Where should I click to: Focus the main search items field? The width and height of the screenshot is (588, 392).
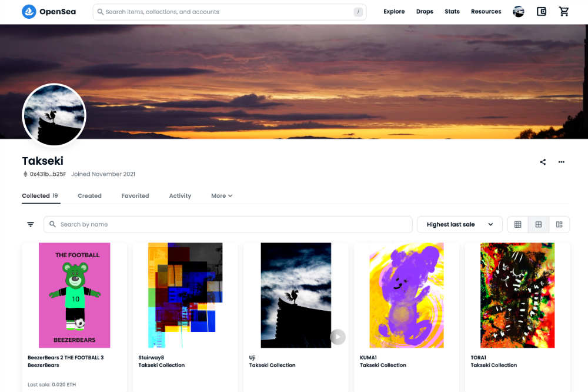pos(229,12)
